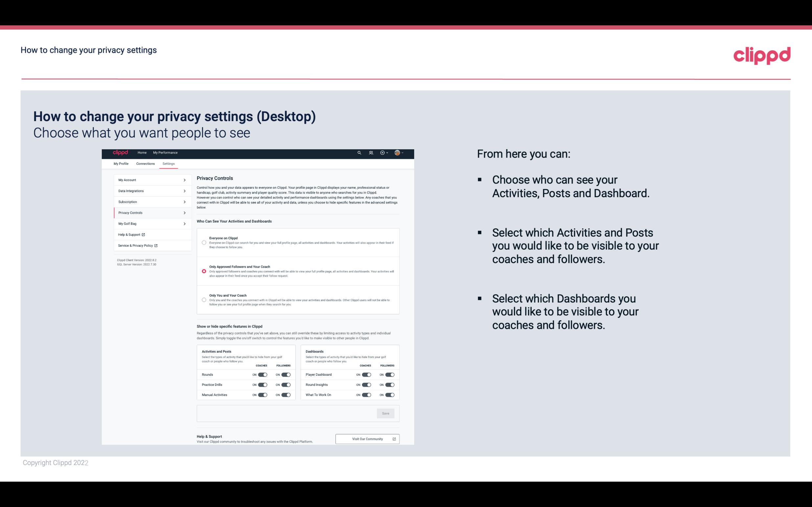Open Service and Privacy Policy link

click(137, 245)
